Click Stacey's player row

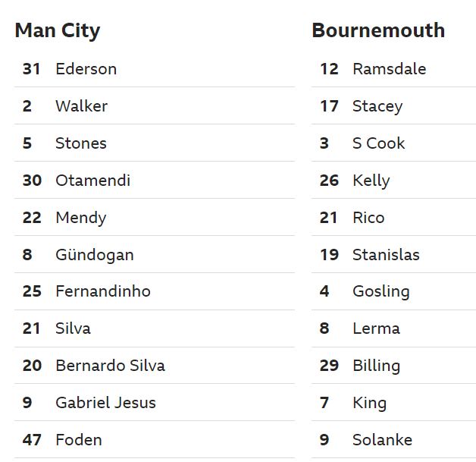pos(393,106)
